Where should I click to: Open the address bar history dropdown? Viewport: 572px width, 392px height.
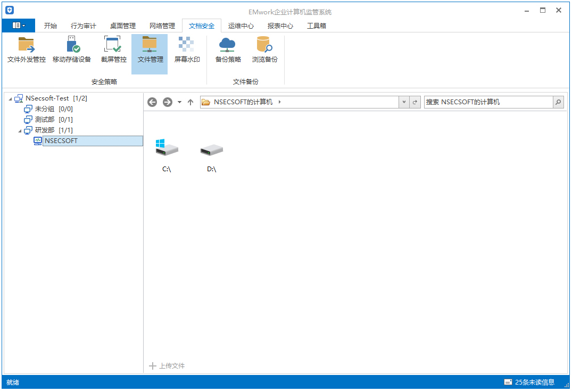click(x=404, y=102)
